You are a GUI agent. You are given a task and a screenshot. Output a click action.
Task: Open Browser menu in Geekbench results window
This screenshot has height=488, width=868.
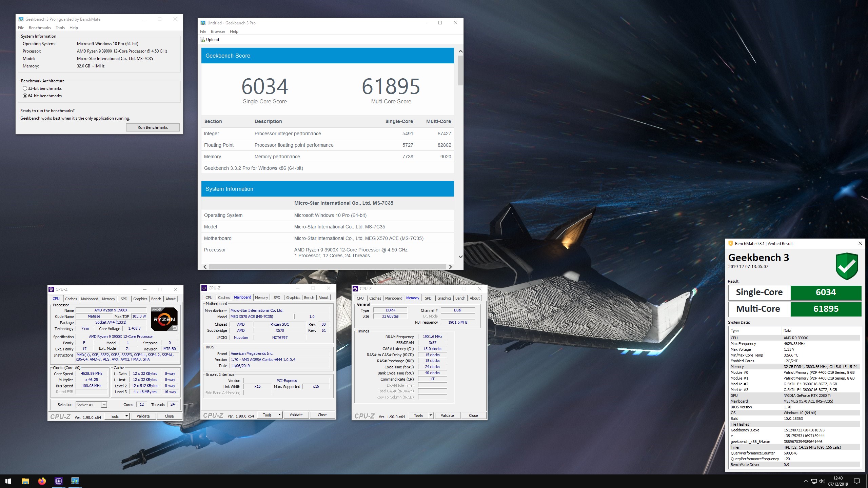click(218, 32)
